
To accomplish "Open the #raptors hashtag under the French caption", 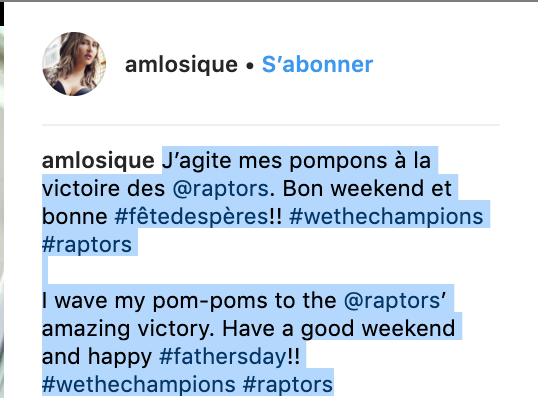I will click(x=87, y=245).
